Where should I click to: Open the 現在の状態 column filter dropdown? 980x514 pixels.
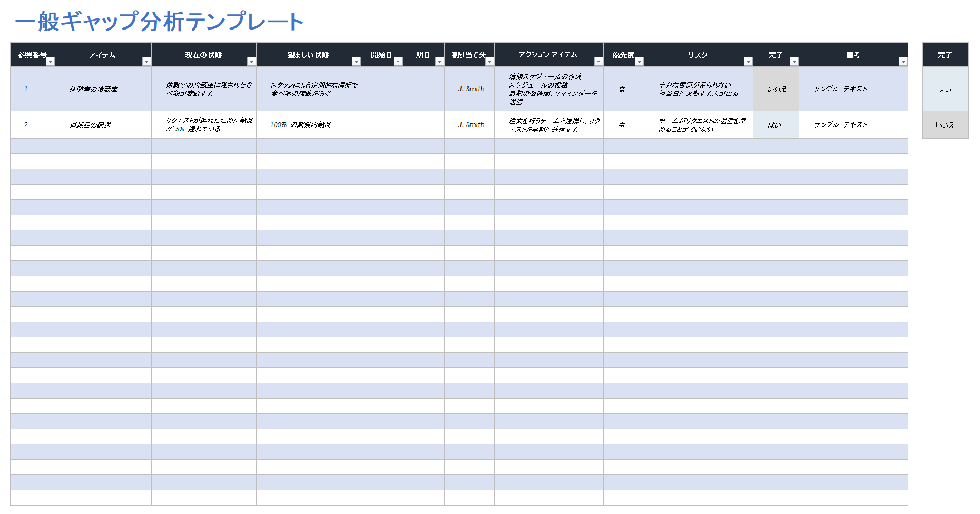point(251,62)
